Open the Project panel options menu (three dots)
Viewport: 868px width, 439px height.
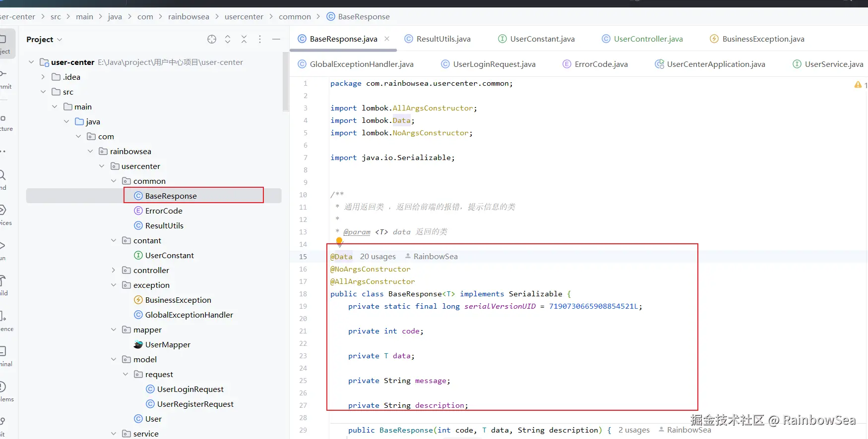[260, 39]
